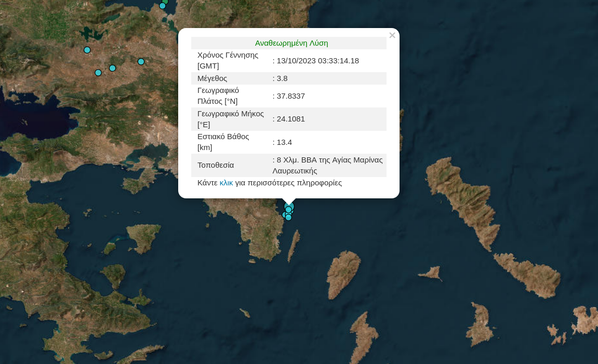Viewport: 598px width, 364px height.
Task: Click the latitude value 37.8337
Action: (x=290, y=96)
